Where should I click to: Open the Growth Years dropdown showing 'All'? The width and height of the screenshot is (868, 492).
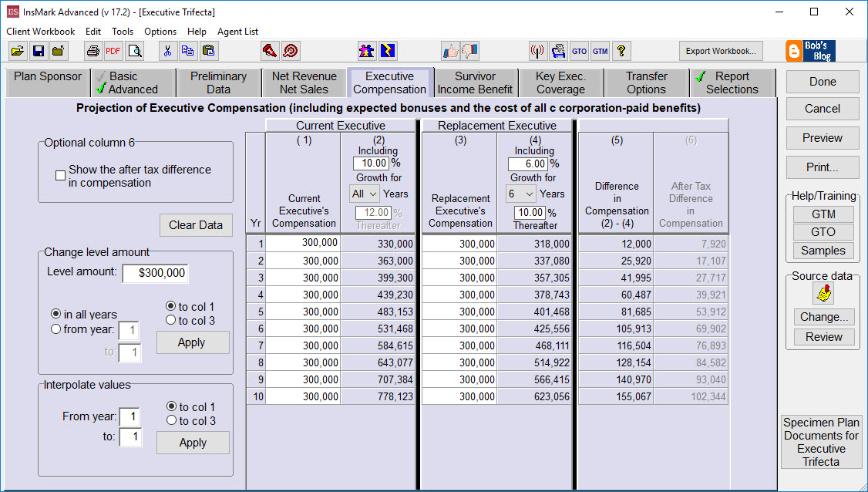pyautogui.click(x=364, y=194)
